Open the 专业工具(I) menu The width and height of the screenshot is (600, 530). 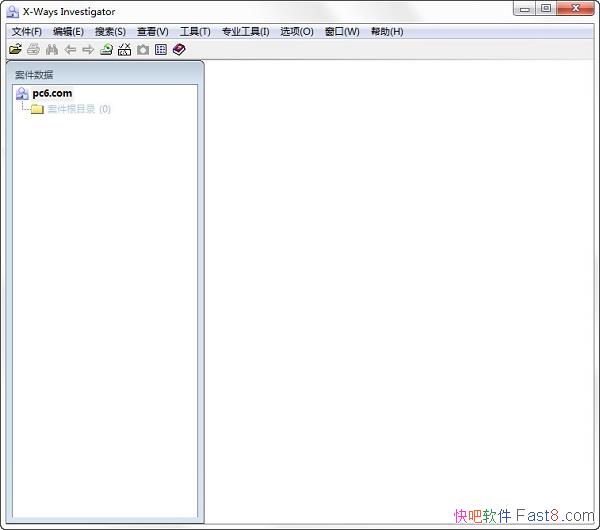(x=245, y=31)
